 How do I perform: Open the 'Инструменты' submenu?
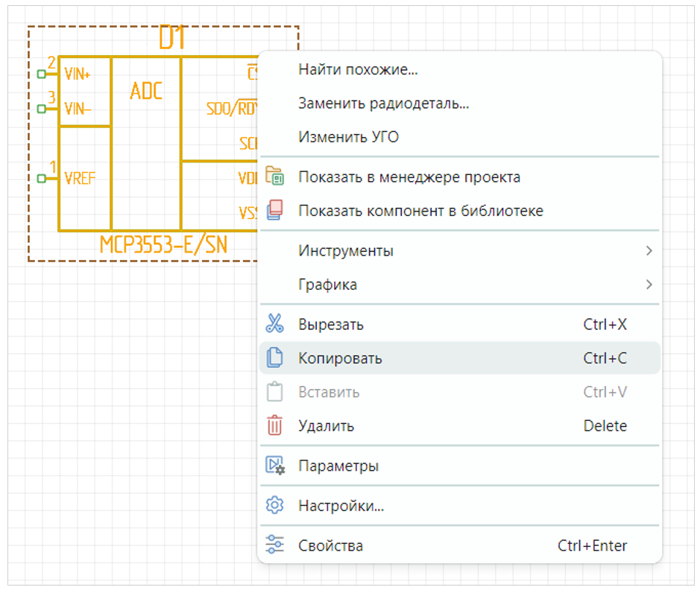(x=459, y=250)
